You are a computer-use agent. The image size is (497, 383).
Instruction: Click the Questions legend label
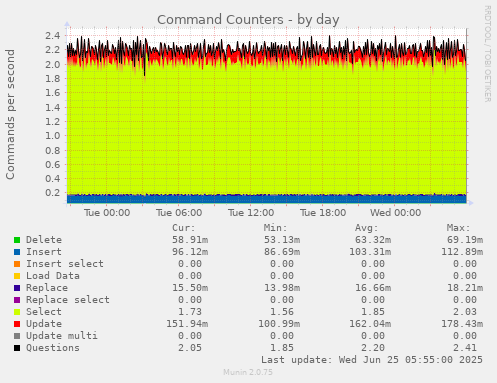coord(53,348)
